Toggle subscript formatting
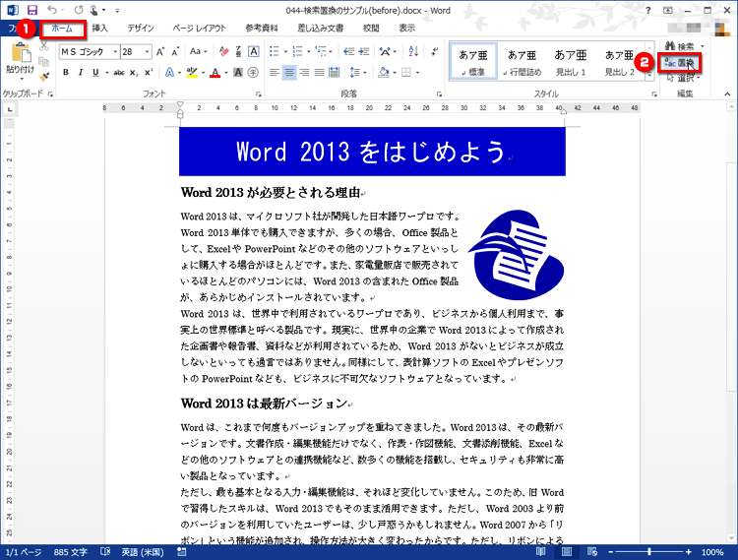The height and width of the screenshot is (560, 738). [x=134, y=73]
